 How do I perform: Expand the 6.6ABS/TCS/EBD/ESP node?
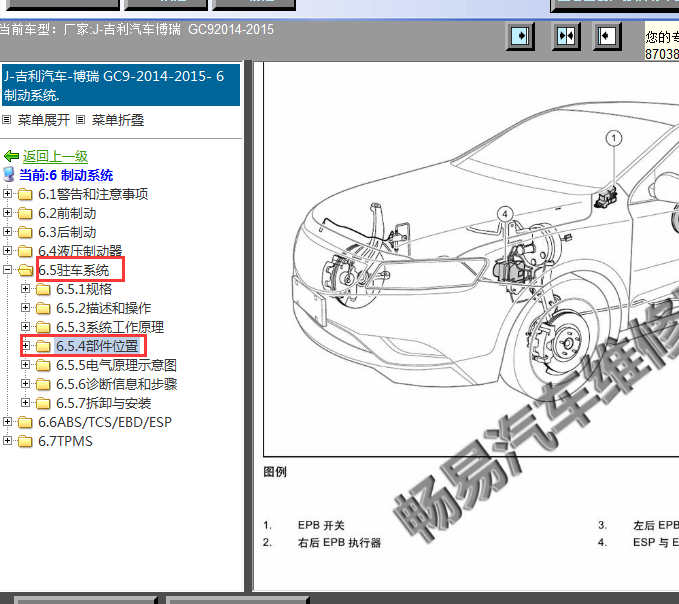(x=7, y=421)
